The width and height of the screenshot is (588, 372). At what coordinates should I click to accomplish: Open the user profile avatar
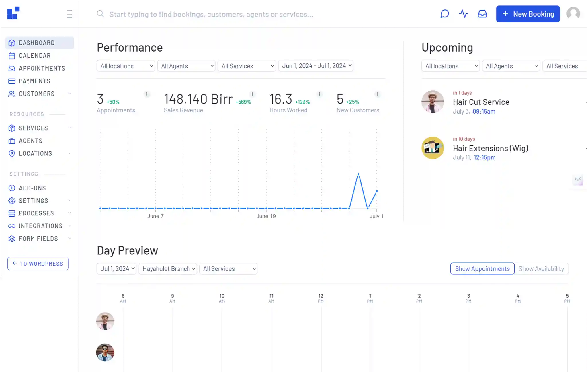pos(573,13)
